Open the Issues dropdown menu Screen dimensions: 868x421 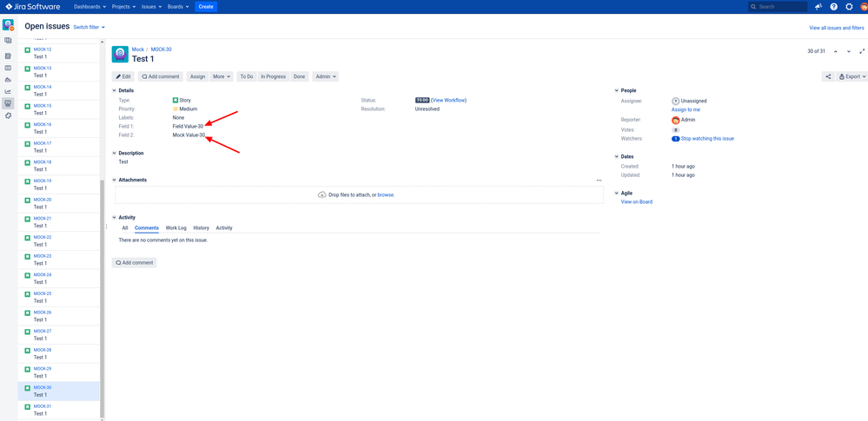point(151,7)
